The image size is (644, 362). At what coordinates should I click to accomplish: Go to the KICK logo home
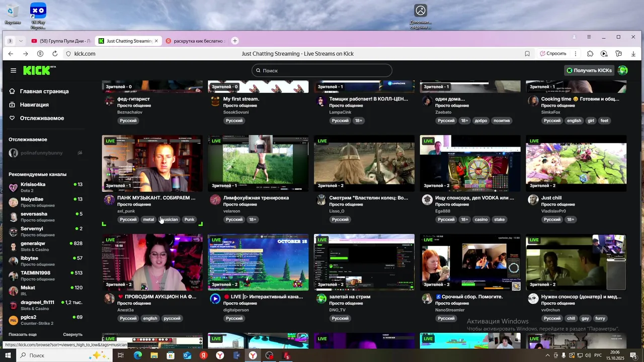pos(39,70)
